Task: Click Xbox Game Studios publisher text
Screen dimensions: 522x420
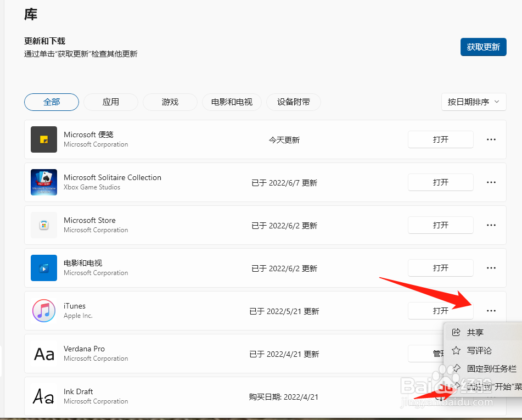Action: (92, 187)
